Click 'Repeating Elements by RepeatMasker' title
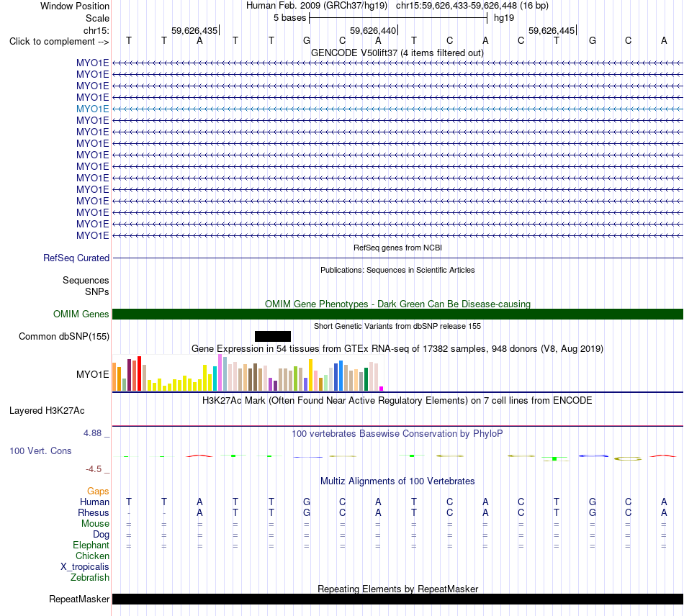 click(397, 589)
